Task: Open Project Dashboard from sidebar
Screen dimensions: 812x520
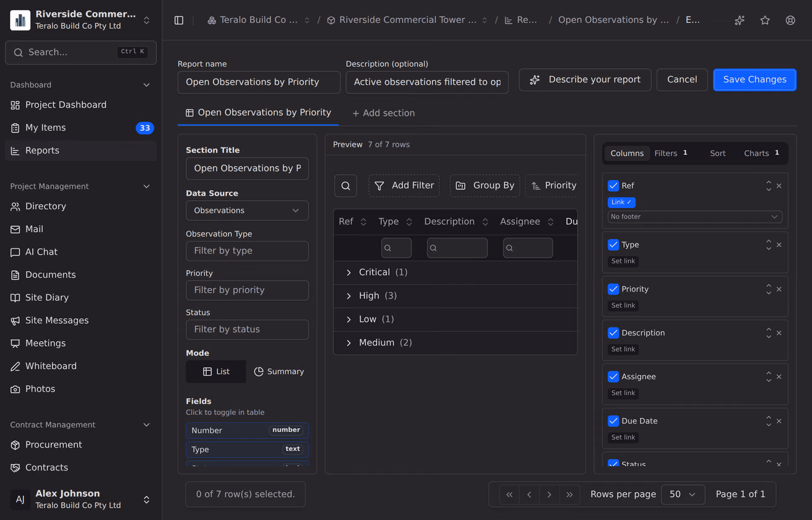Action: click(x=80, y=105)
